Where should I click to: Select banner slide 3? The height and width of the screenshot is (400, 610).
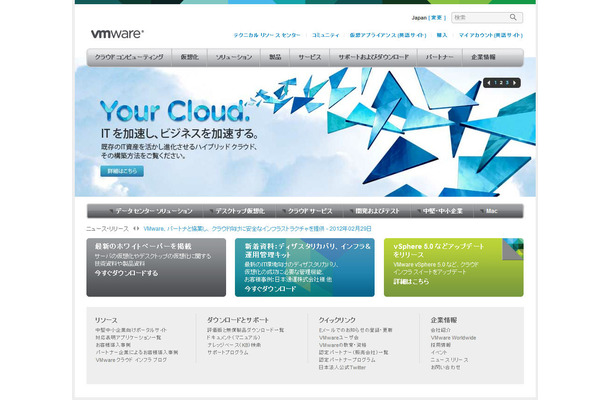(507, 82)
